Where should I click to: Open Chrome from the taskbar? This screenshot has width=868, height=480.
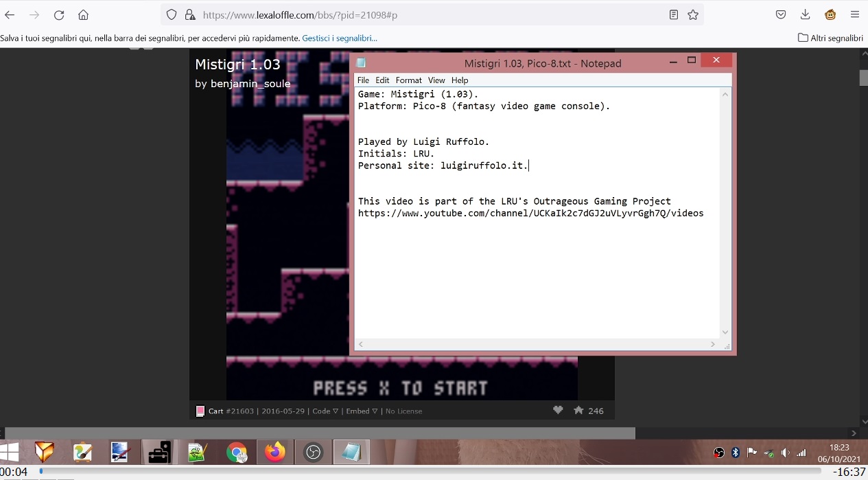237,453
